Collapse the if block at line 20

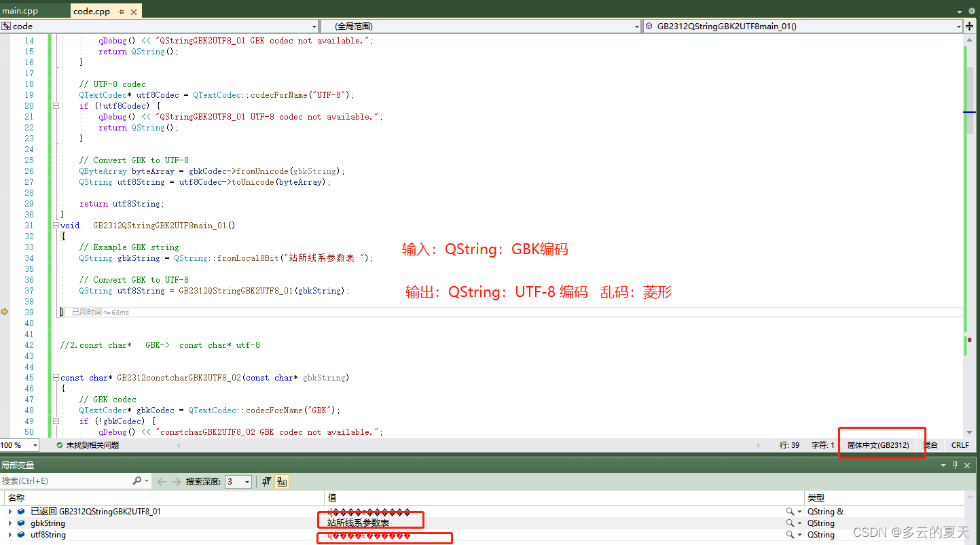(x=56, y=105)
